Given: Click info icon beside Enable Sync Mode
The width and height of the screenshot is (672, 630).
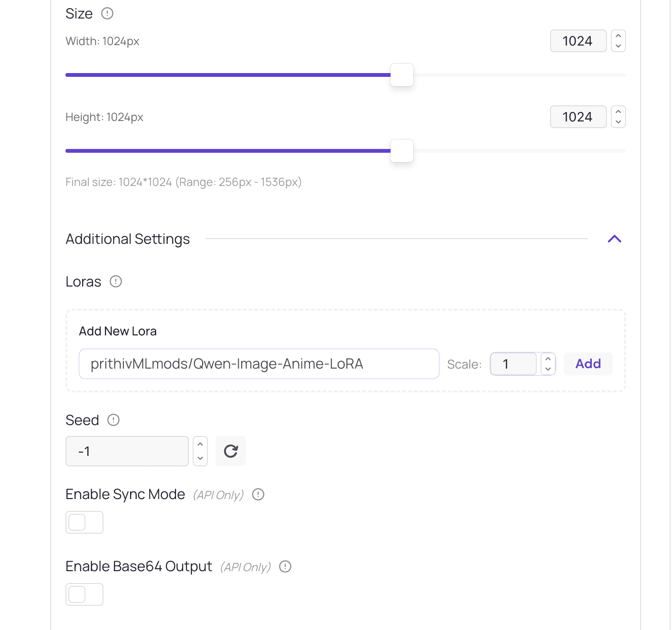Looking at the screenshot, I should [x=258, y=494].
